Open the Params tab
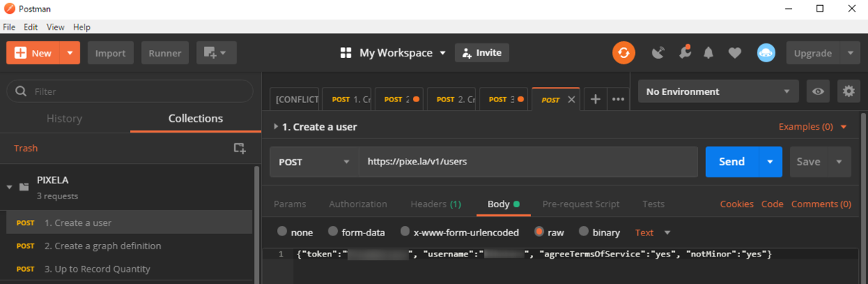This screenshot has width=868, height=284. (x=289, y=204)
